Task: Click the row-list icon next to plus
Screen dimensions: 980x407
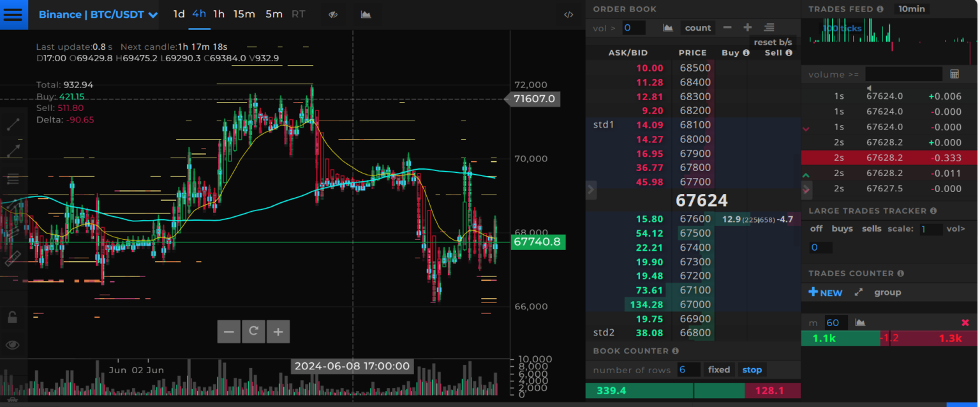Action: tap(769, 27)
